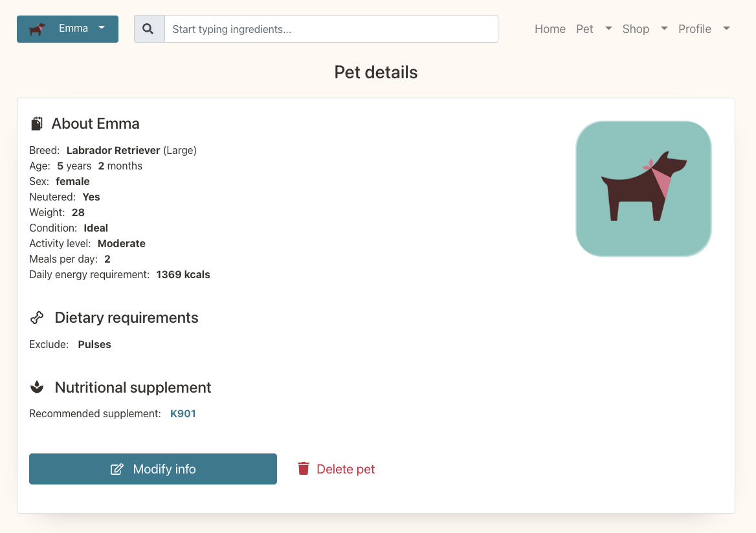
Task: Expand the Profile dropdown arrow
Action: coord(727,28)
